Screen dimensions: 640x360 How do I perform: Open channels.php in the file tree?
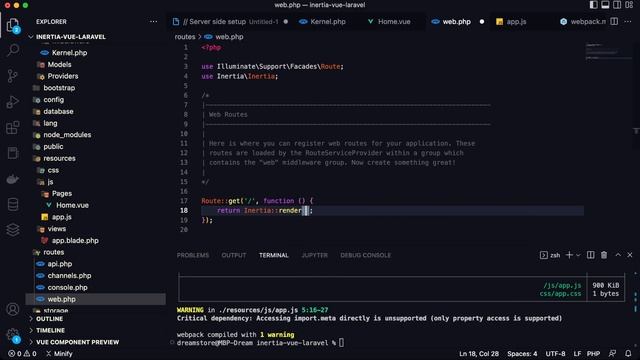(69, 276)
